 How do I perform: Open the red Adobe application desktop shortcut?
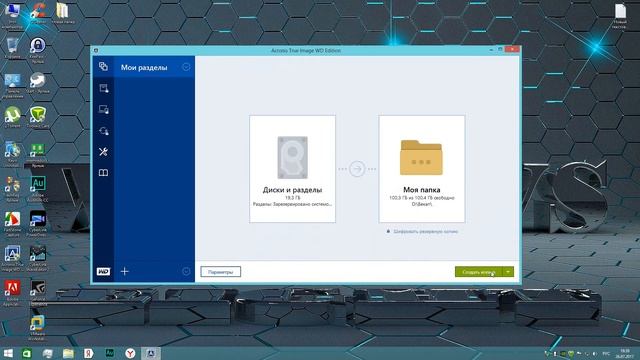pyautogui.click(x=13, y=293)
